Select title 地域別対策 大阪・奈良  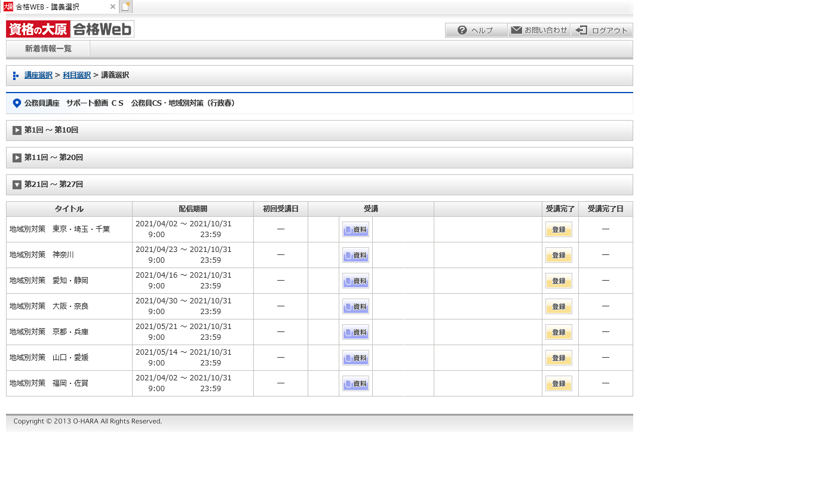[x=49, y=306]
